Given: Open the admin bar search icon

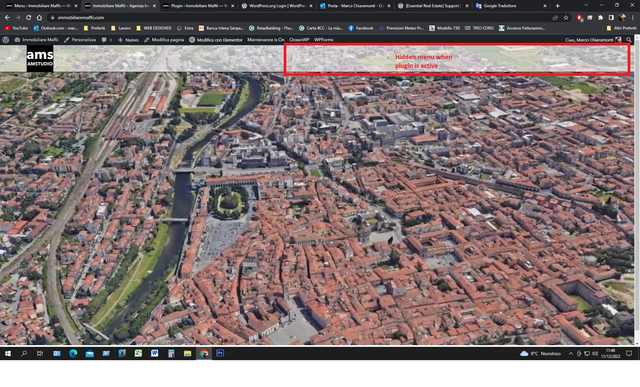Looking at the screenshot, I should click(629, 40).
